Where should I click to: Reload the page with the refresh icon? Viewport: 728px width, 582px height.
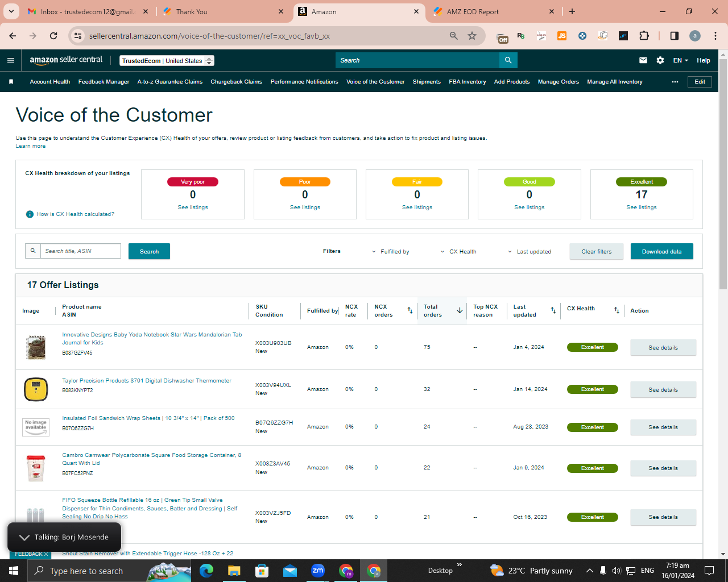coord(53,36)
